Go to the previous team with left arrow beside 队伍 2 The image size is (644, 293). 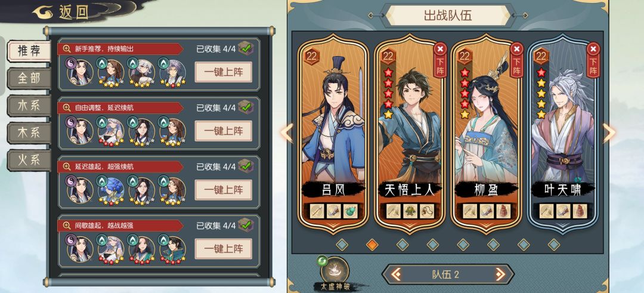(x=396, y=274)
